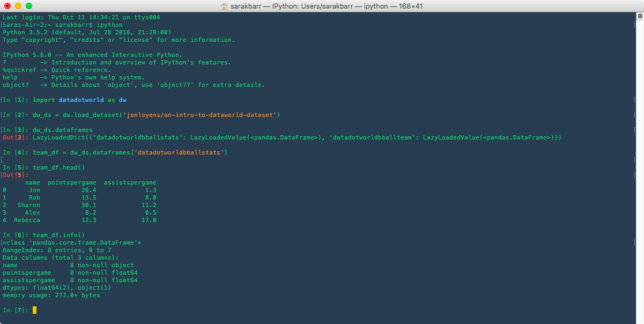This screenshot has height=324, width=644.
Task: Close the terminal window with red button
Action: [7, 6]
